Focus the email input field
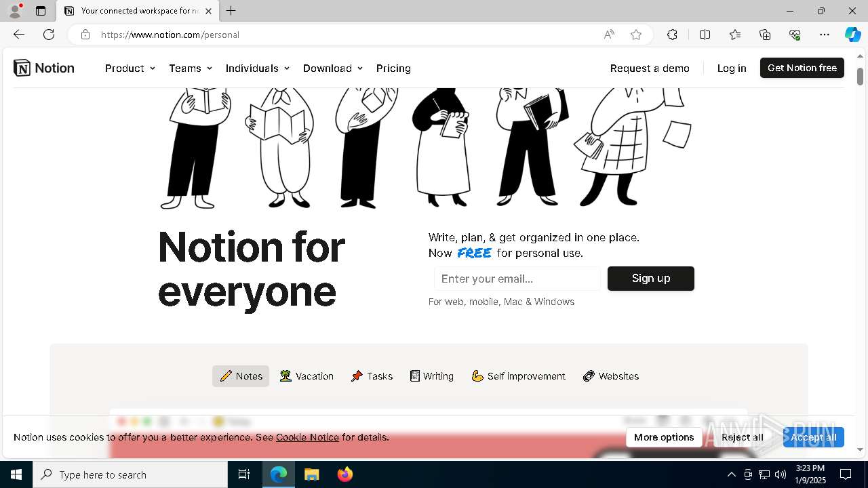Image resolution: width=868 pixels, height=488 pixels. pyautogui.click(x=517, y=279)
